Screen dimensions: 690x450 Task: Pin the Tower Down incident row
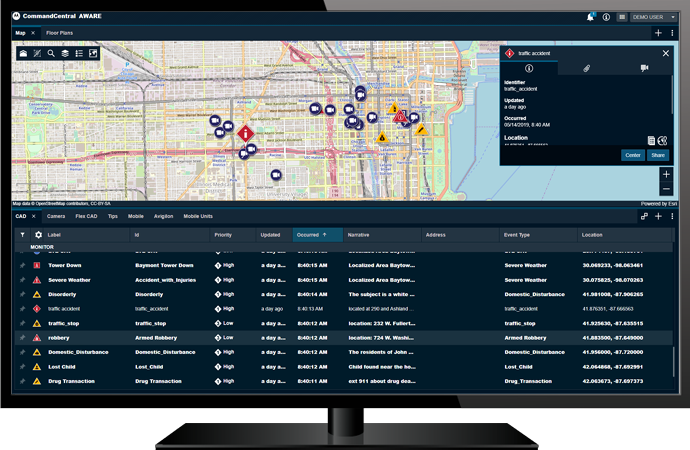click(22, 266)
